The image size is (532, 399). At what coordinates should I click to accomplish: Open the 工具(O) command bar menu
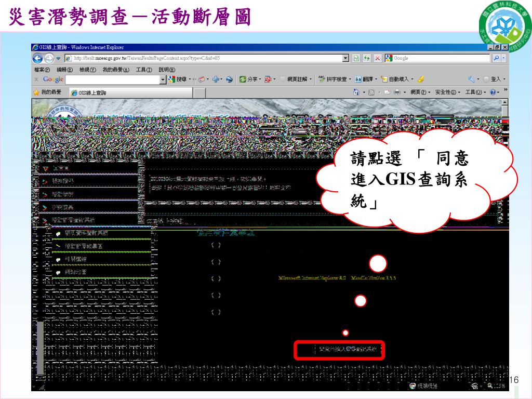[475, 92]
